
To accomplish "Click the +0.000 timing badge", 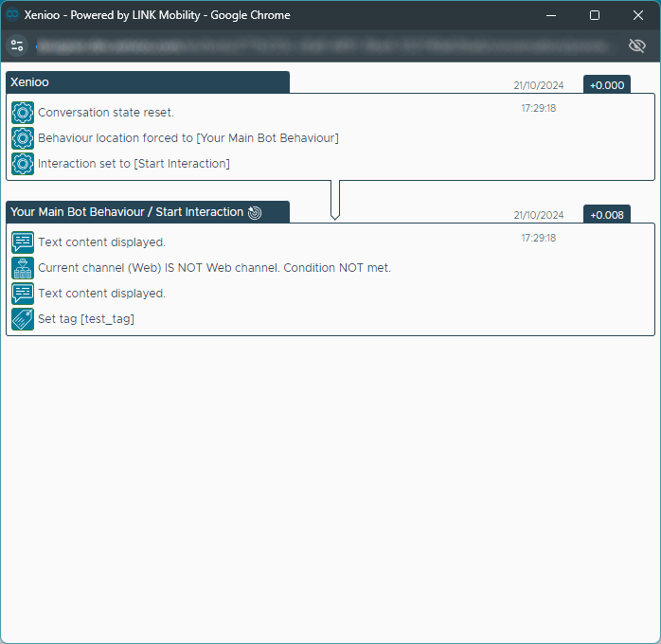I will click(x=607, y=85).
